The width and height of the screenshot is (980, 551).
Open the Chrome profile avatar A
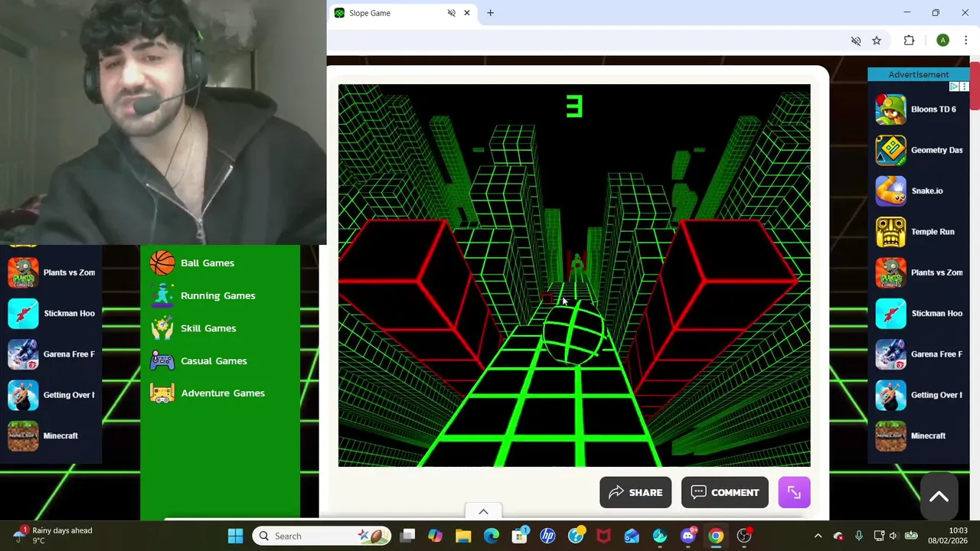(x=942, y=41)
